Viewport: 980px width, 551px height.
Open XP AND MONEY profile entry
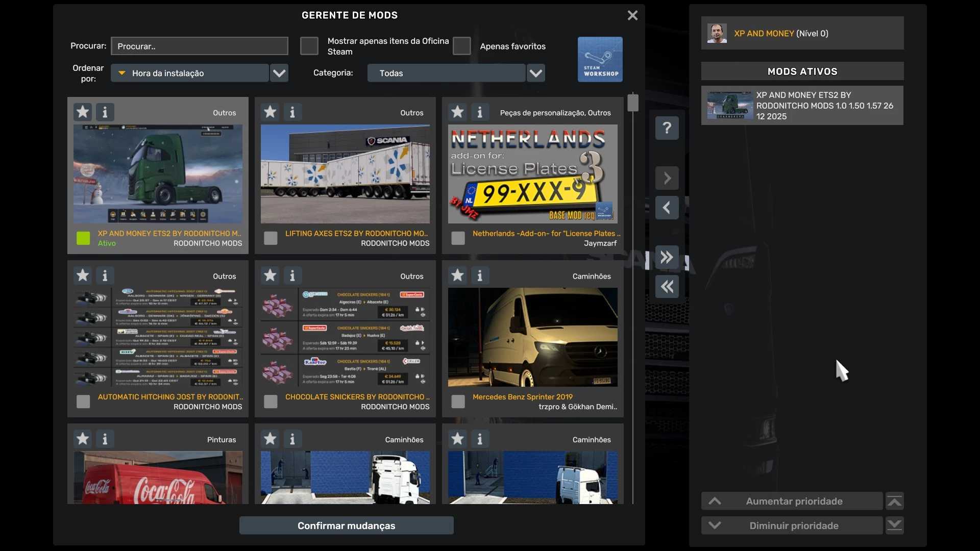tap(802, 33)
